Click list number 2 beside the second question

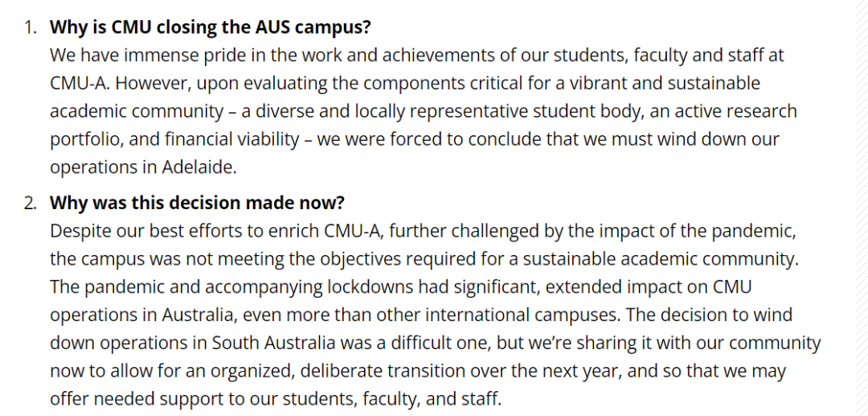31,204
